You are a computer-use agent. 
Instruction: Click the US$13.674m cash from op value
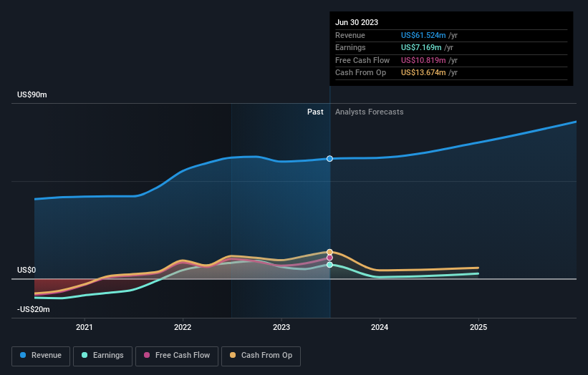click(x=423, y=73)
